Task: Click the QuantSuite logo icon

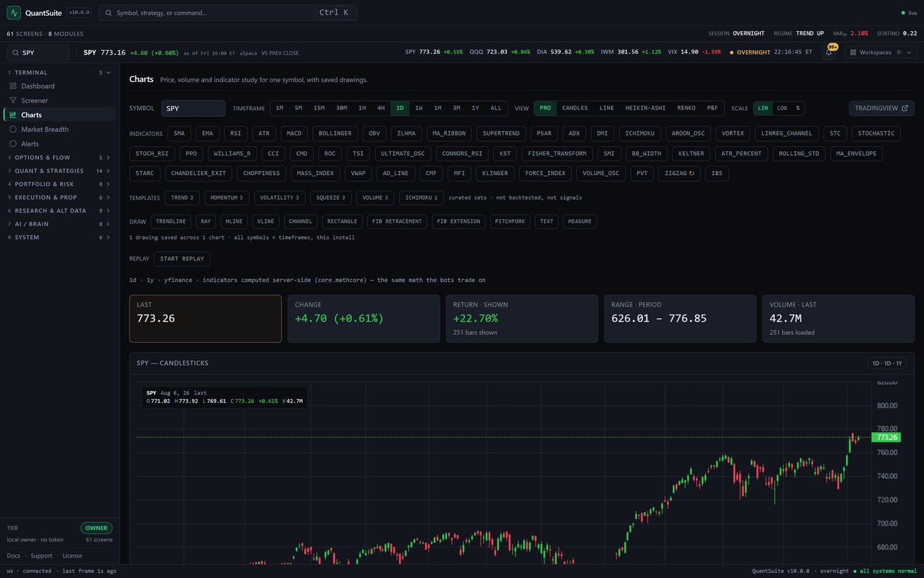Action: coord(14,13)
